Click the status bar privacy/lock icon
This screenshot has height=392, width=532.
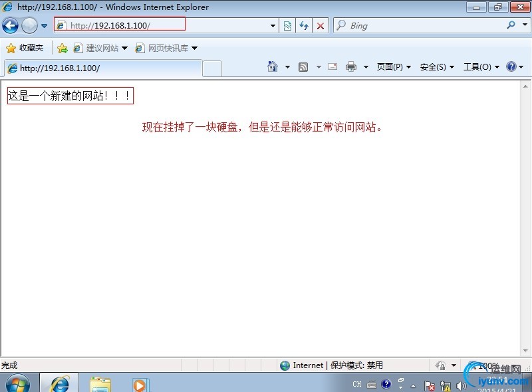(x=440, y=365)
